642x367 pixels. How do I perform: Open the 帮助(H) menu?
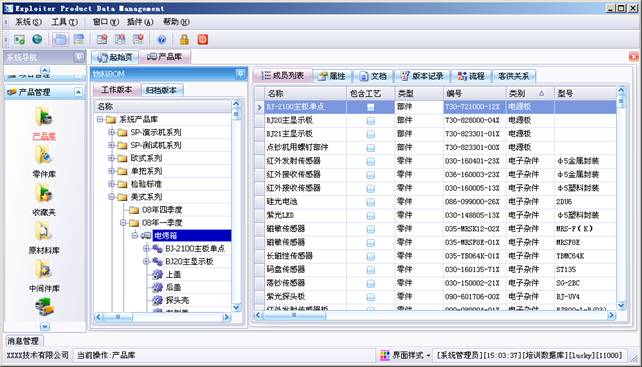pyautogui.click(x=176, y=22)
